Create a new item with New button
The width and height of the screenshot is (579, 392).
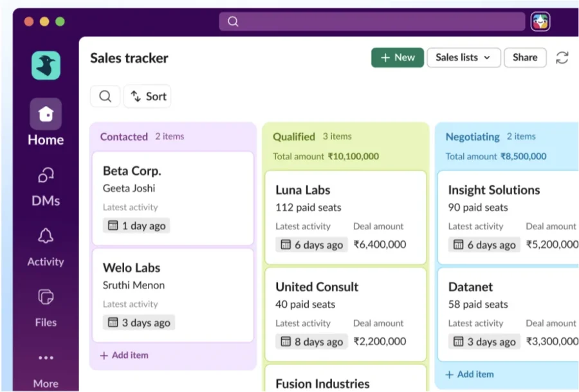coord(398,58)
